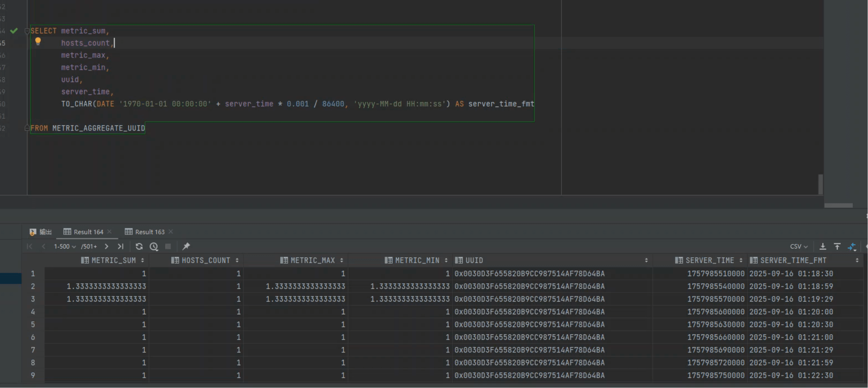Click the compare/transpose arrows icon
The image size is (868, 388).
(x=852, y=247)
